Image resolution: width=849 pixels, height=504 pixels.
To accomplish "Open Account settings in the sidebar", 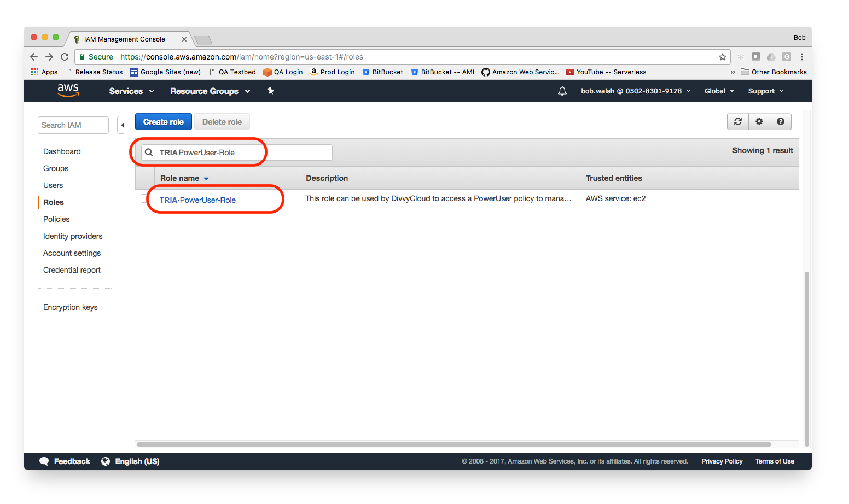I will coord(72,253).
